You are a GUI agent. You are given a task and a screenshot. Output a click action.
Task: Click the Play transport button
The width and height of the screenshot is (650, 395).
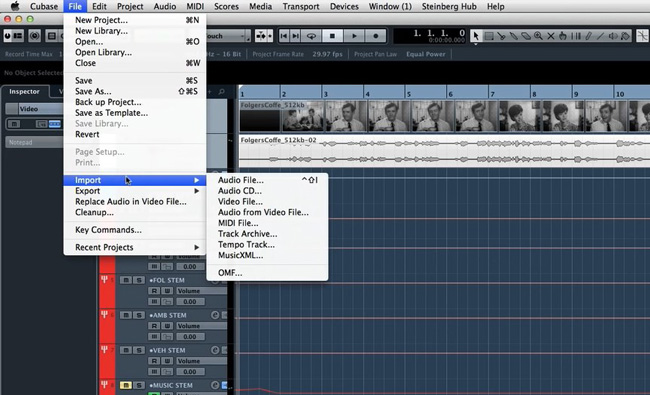pos(354,36)
